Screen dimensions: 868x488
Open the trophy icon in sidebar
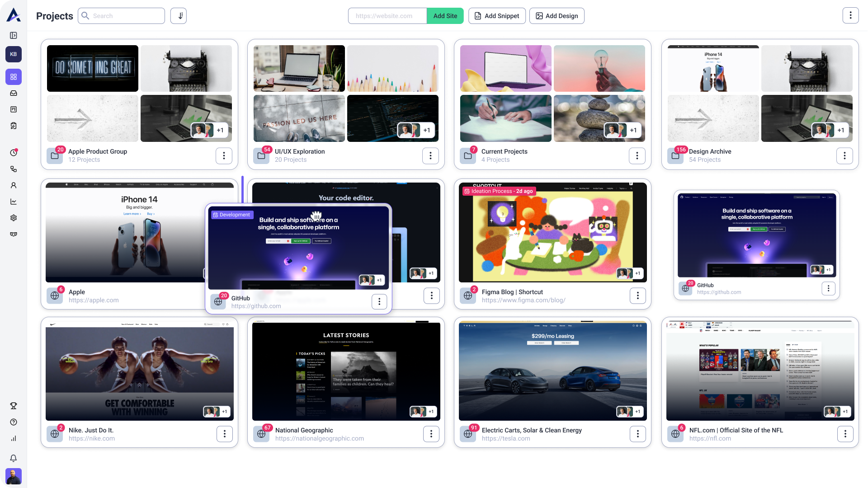pyautogui.click(x=14, y=406)
